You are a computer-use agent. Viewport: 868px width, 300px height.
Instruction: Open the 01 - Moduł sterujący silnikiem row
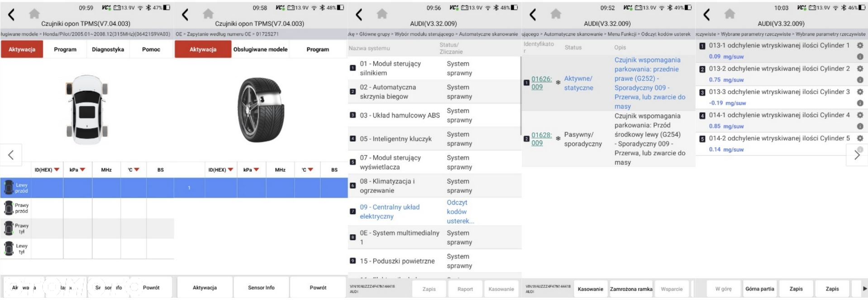[x=434, y=68]
